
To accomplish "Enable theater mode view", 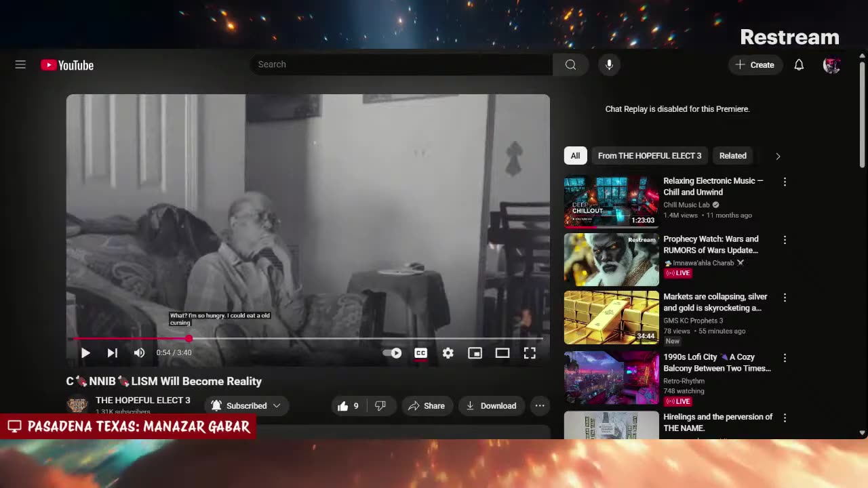I will pos(502,352).
